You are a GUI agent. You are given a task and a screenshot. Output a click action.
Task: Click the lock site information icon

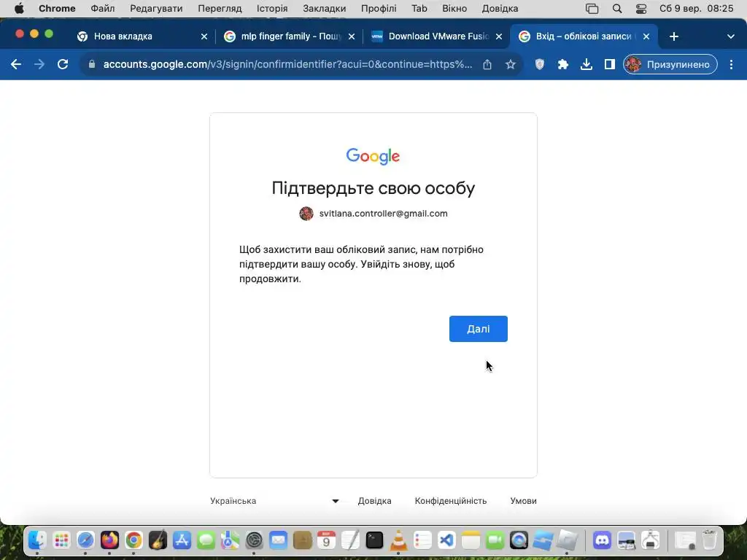[x=92, y=64]
